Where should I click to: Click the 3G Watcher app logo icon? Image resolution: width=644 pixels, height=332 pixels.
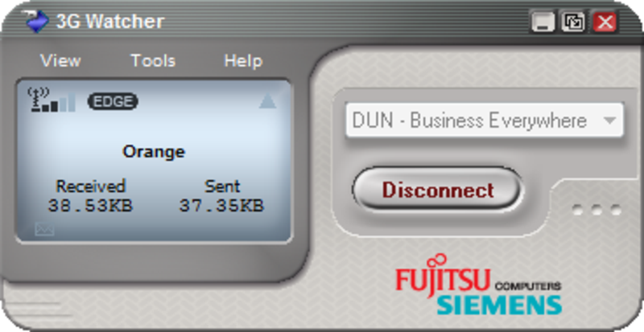tap(36, 22)
